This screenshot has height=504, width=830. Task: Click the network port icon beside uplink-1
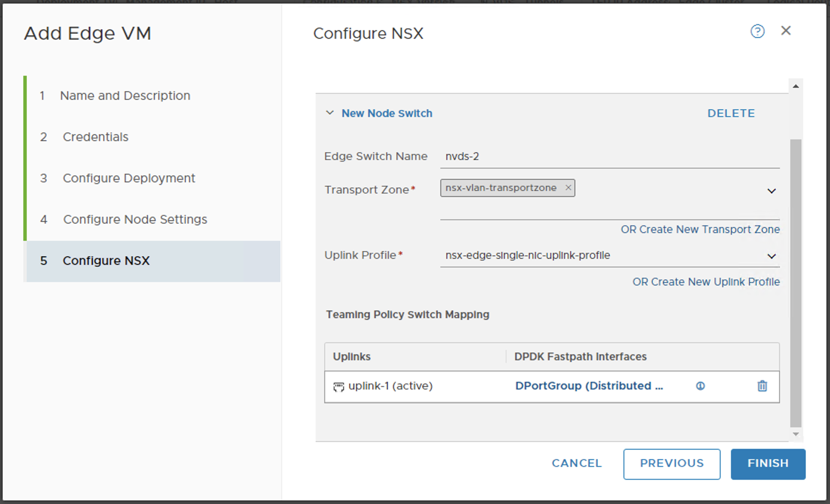pyautogui.click(x=339, y=386)
